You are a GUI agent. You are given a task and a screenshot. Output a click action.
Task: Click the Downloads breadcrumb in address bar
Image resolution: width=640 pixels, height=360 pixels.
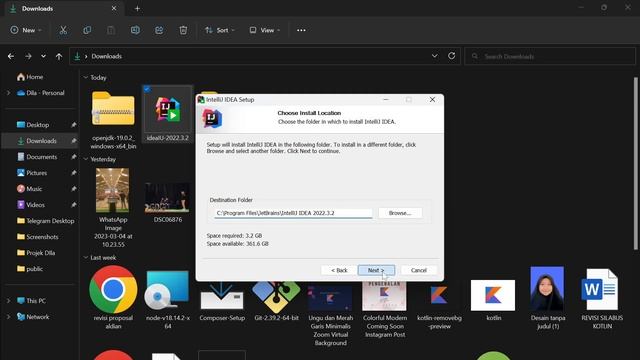tap(107, 56)
